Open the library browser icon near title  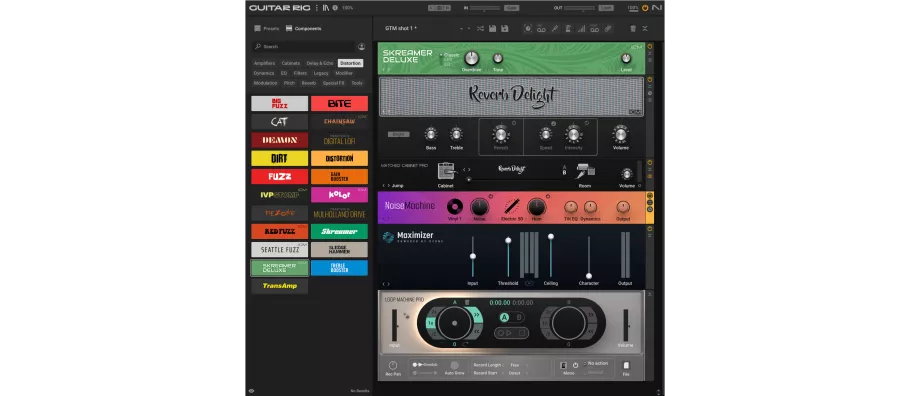pos(326,8)
